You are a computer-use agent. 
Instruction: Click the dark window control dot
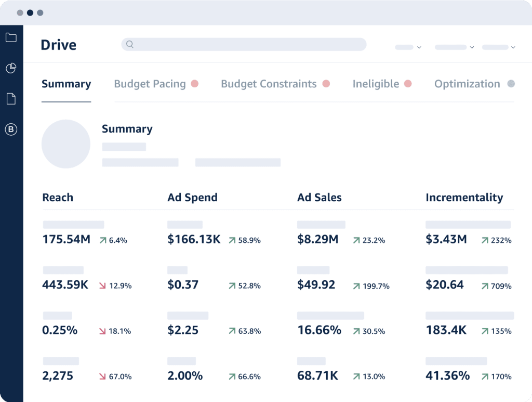tap(30, 13)
